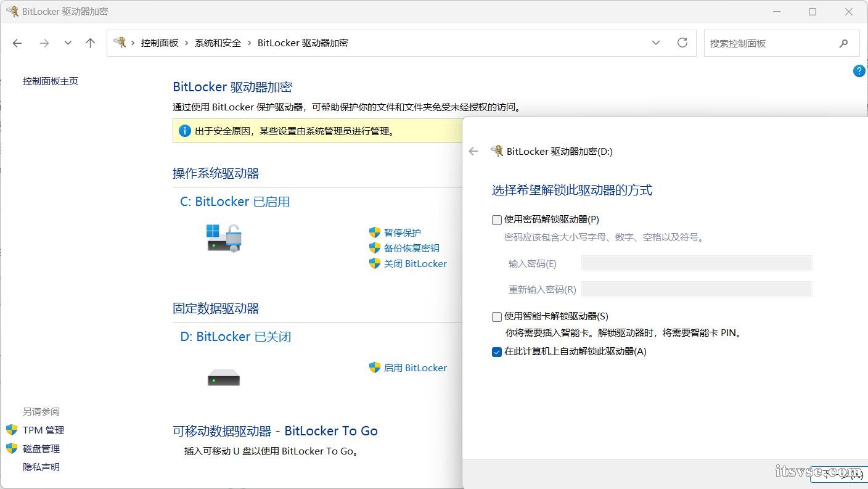Expand the chevron after 控制面板 breadcrumb
This screenshot has height=489, width=868.
(187, 43)
